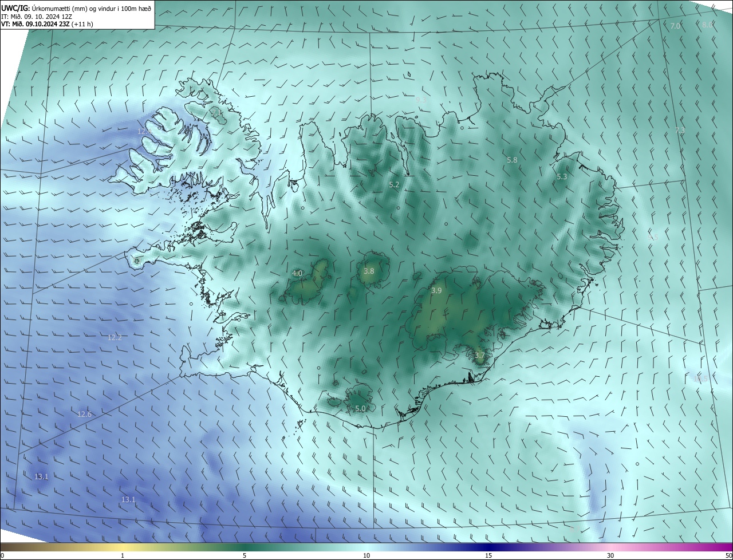Click the 5.2 value label over land
733x560 pixels.
[x=394, y=185]
